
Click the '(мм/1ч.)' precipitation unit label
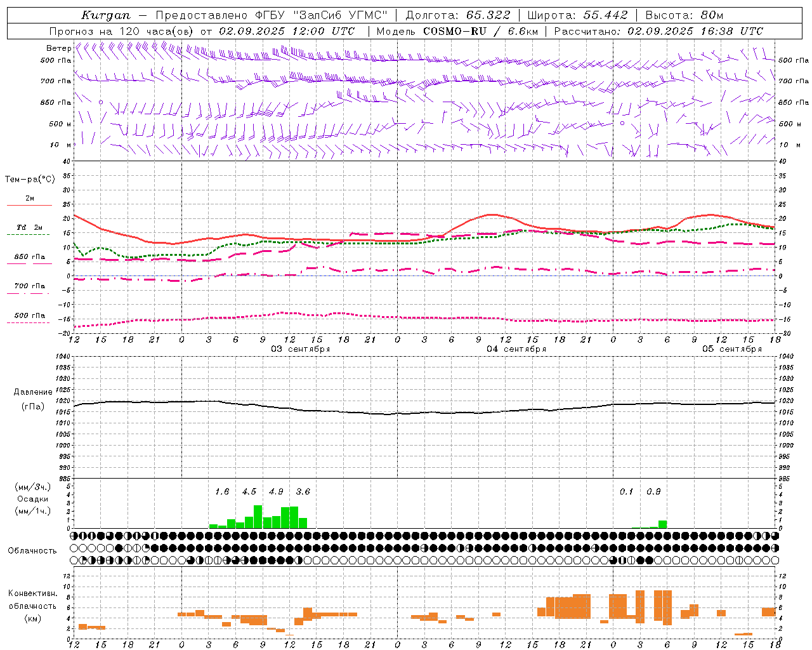click(32, 511)
